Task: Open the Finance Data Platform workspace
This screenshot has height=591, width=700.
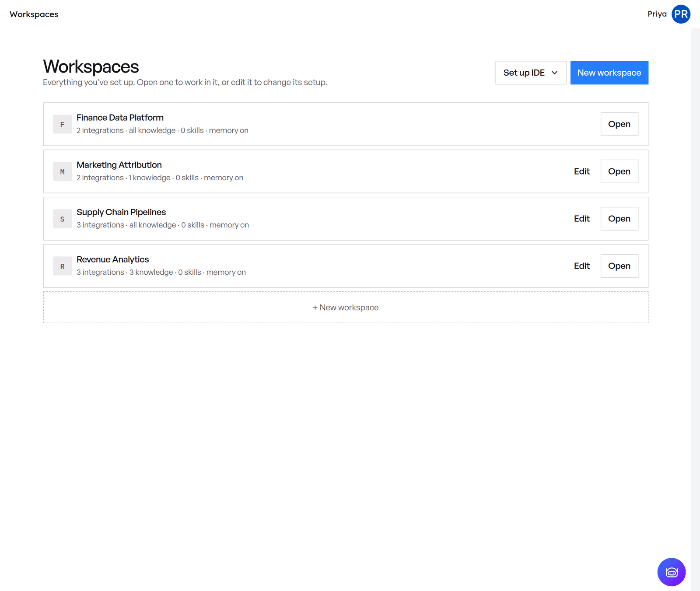Action: click(x=619, y=124)
